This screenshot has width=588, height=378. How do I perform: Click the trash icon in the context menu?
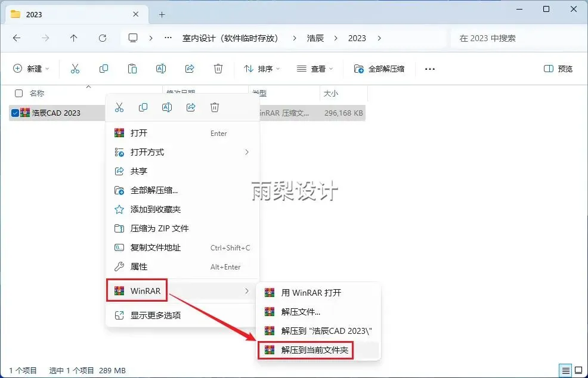coord(215,108)
